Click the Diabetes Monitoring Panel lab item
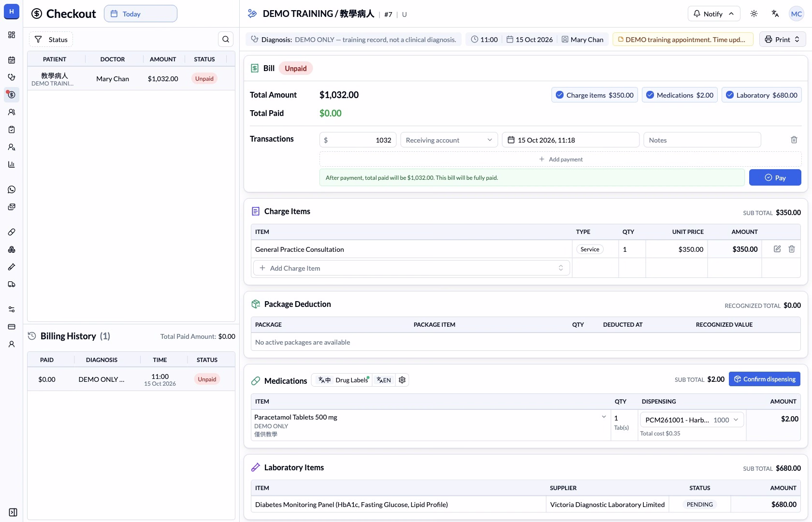The width and height of the screenshot is (812, 522). (x=351, y=504)
